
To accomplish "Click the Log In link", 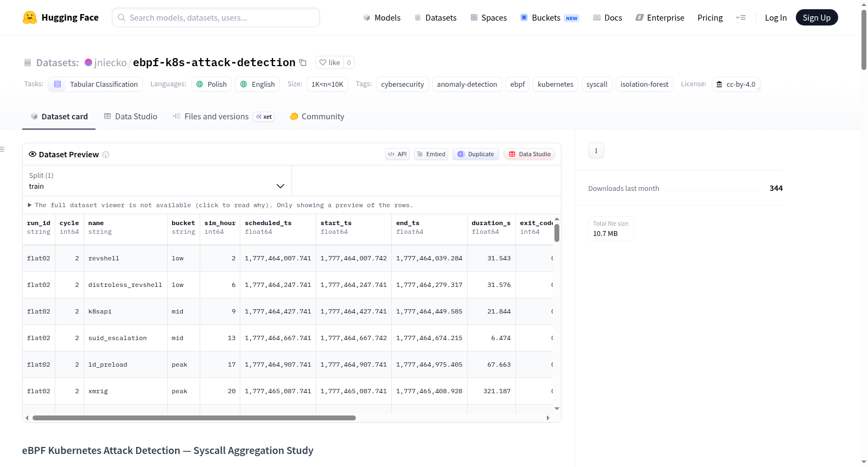I will point(776,17).
